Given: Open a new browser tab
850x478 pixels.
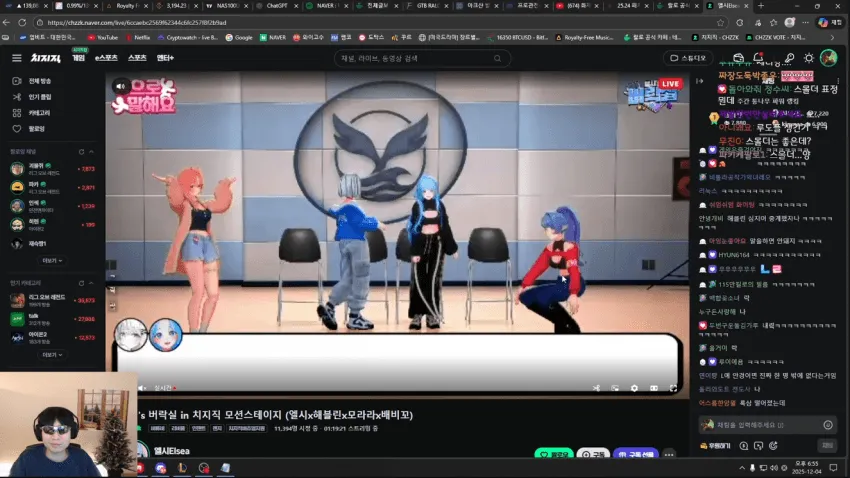Looking at the screenshot, I should 761,6.
